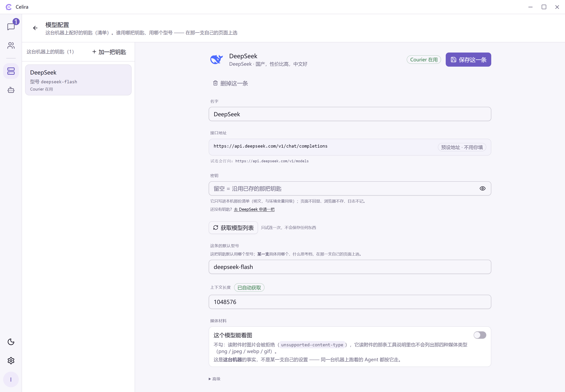Select the model configuration server icon
This screenshot has height=392, width=565.
click(11, 71)
